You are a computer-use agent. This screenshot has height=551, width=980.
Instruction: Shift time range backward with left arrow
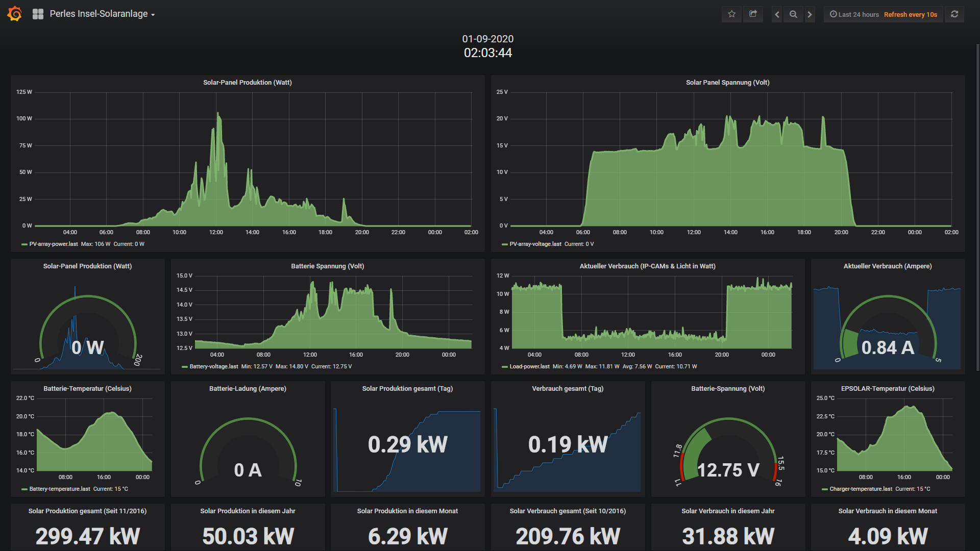point(777,14)
